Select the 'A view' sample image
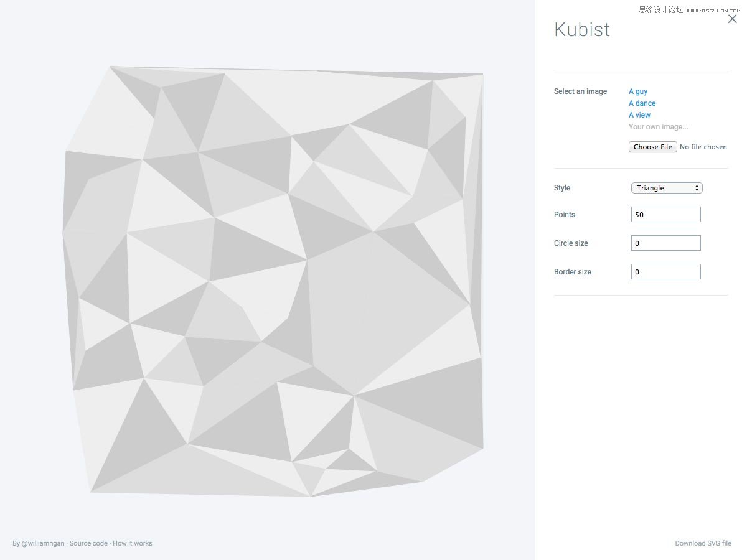The width and height of the screenshot is (747, 560). click(639, 115)
